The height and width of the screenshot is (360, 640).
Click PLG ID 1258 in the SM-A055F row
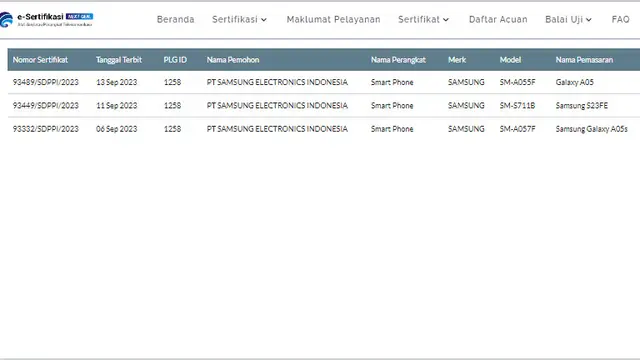click(x=172, y=82)
